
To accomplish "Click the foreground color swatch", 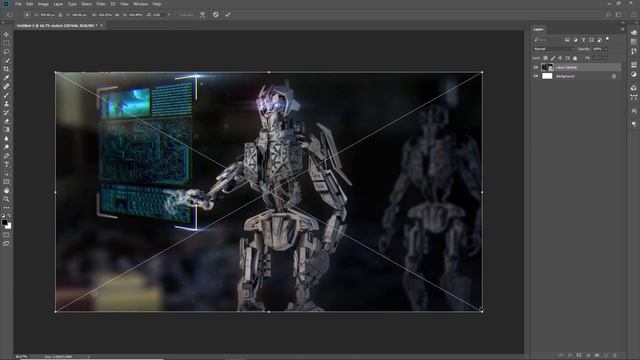I will (x=4, y=222).
